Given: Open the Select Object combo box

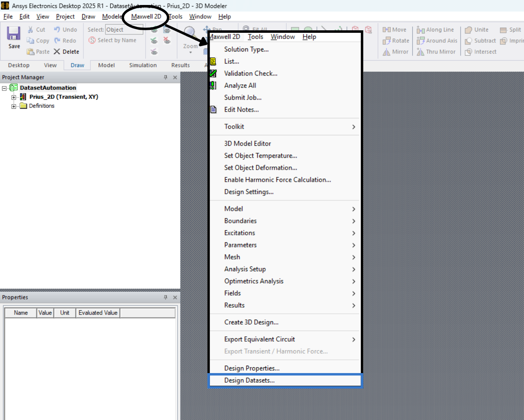Looking at the screenshot, I should (x=124, y=29).
